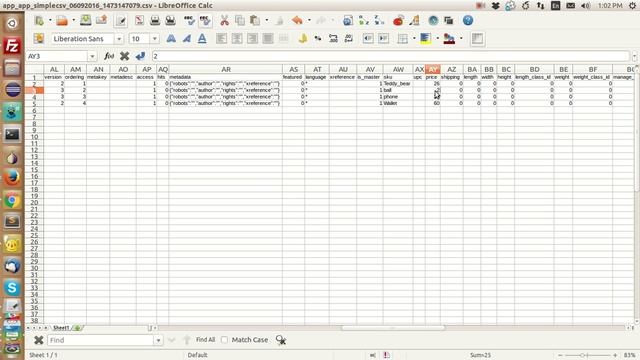Screen dimensions: 640x360
Task: Select column header AR
Action: pos(226,69)
